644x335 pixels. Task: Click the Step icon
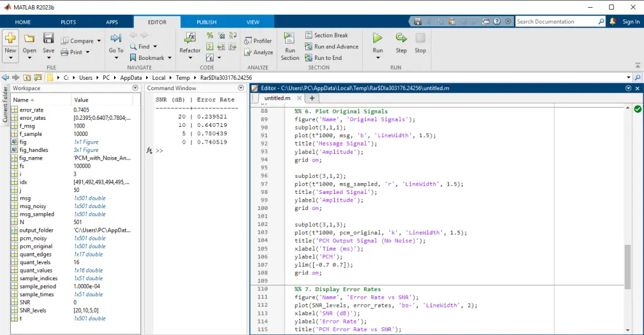click(x=401, y=38)
